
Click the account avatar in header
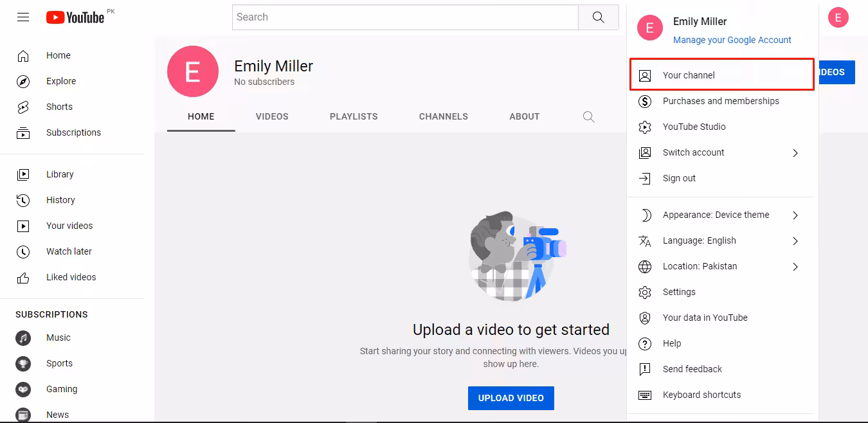tap(838, 17)
